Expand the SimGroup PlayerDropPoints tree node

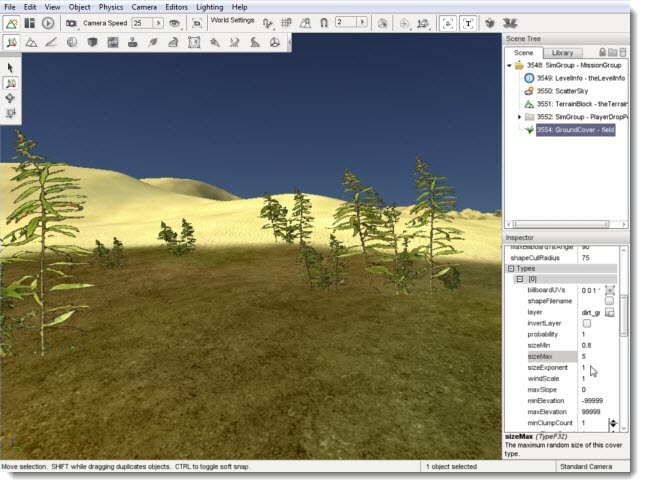519,117
